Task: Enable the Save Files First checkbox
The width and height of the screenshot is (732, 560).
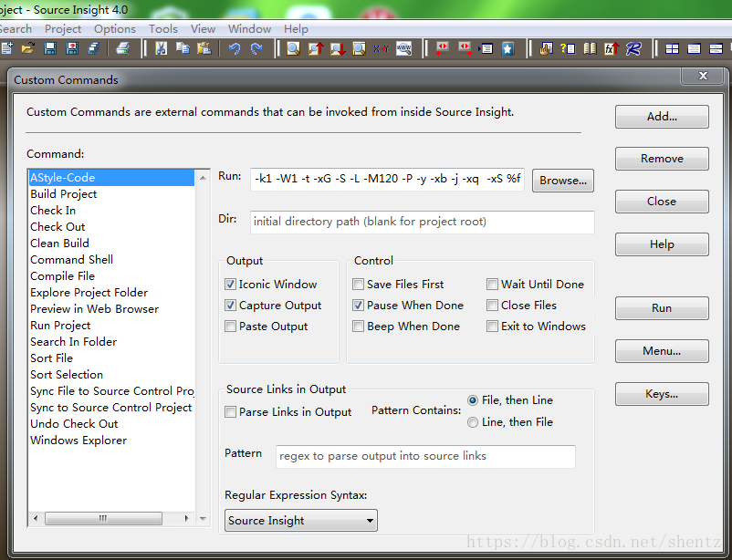Action: point(358,285)
